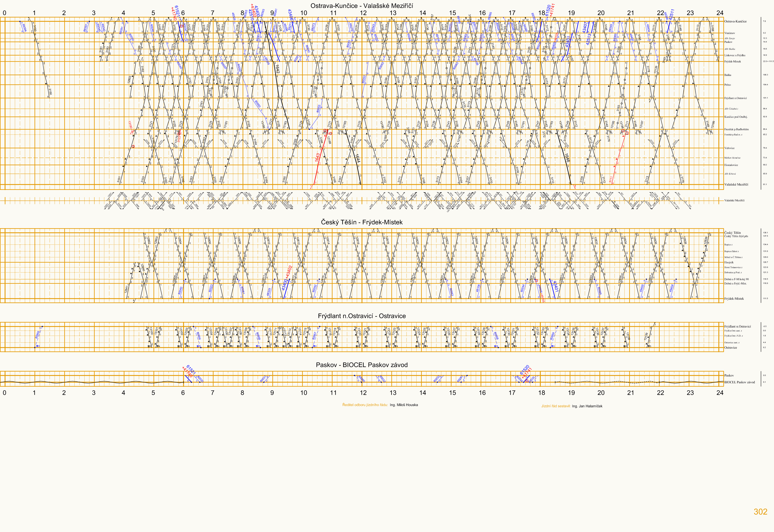Select the Hnojník station label

(x=729, y=262)
